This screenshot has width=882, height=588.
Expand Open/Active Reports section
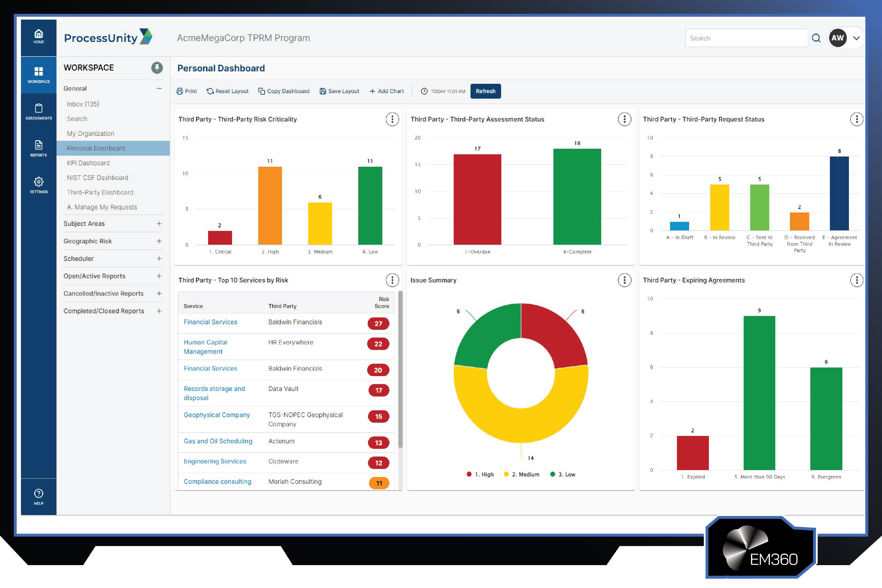(x=159, y=276)
